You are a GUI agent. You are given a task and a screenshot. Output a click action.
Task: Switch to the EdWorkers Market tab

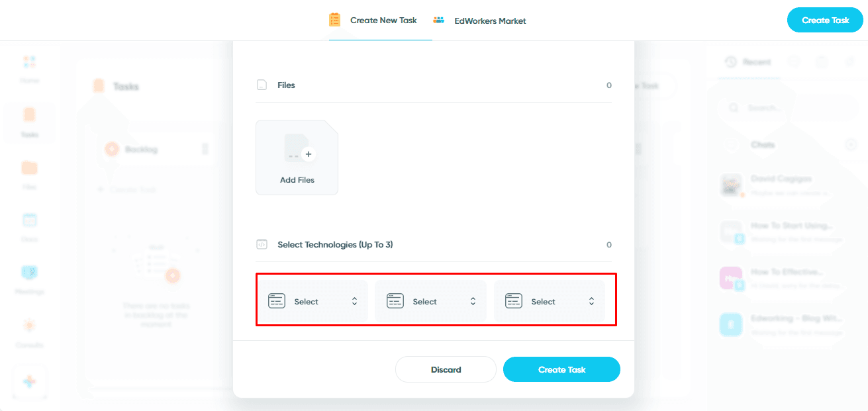pos(479,21)
